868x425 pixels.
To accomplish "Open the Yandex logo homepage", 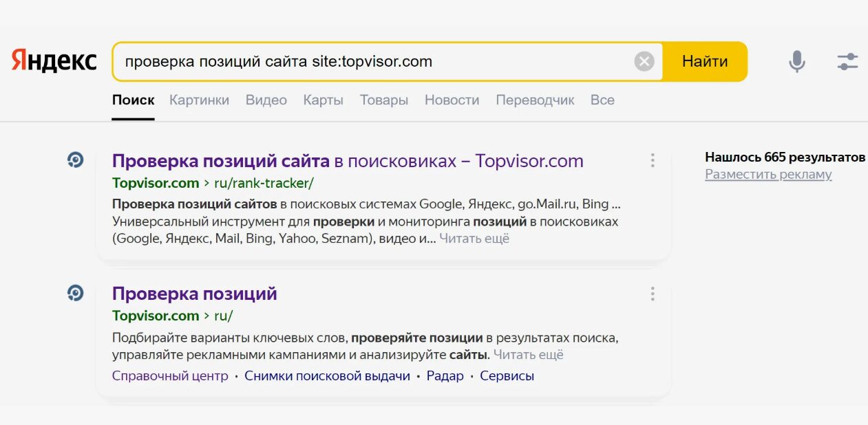I will click(x=54, y=61).
